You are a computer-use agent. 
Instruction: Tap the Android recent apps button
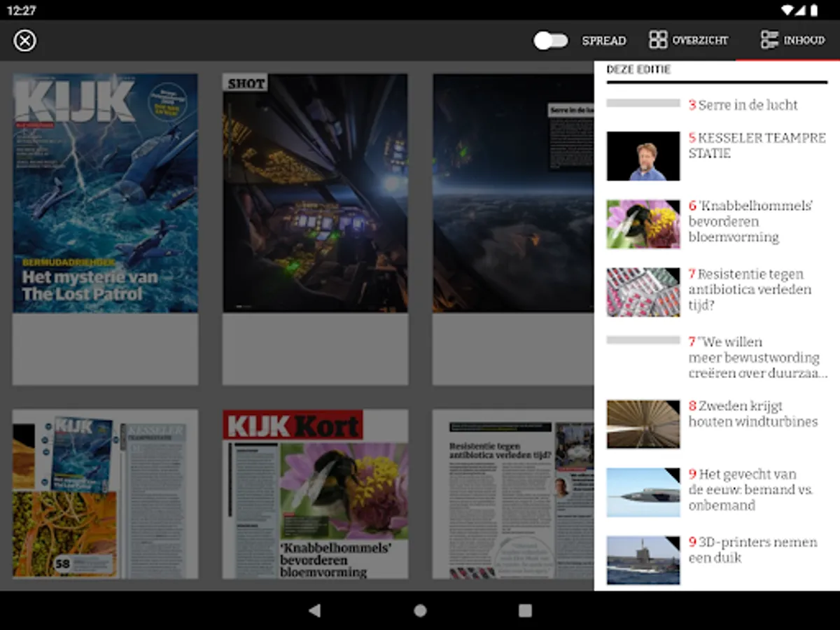pos(525,610)
